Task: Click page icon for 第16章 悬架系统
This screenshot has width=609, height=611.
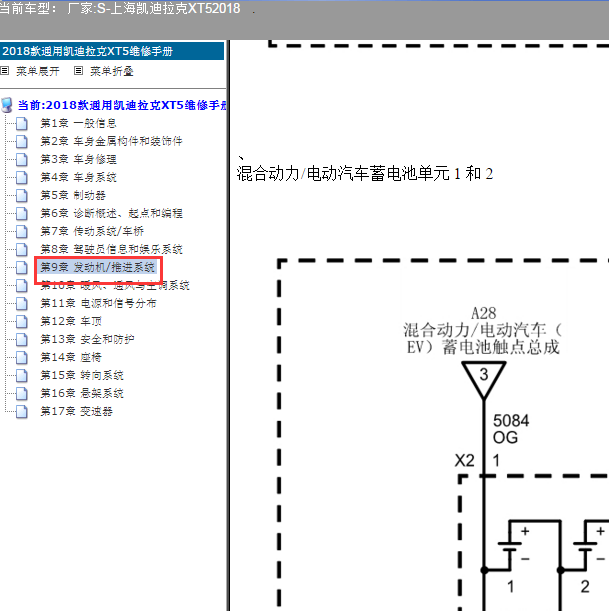Action: tap(22, 393)
